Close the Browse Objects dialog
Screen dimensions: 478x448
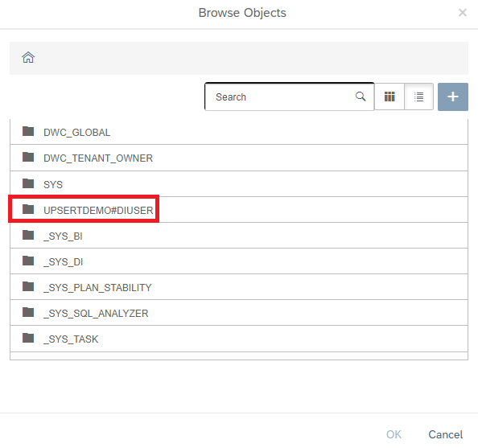(463, 13)
